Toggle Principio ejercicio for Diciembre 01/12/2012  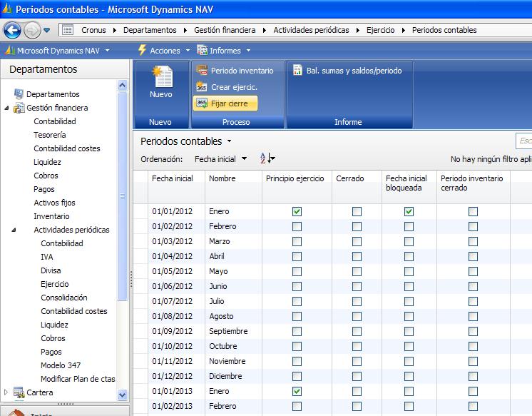coord(297,376)
